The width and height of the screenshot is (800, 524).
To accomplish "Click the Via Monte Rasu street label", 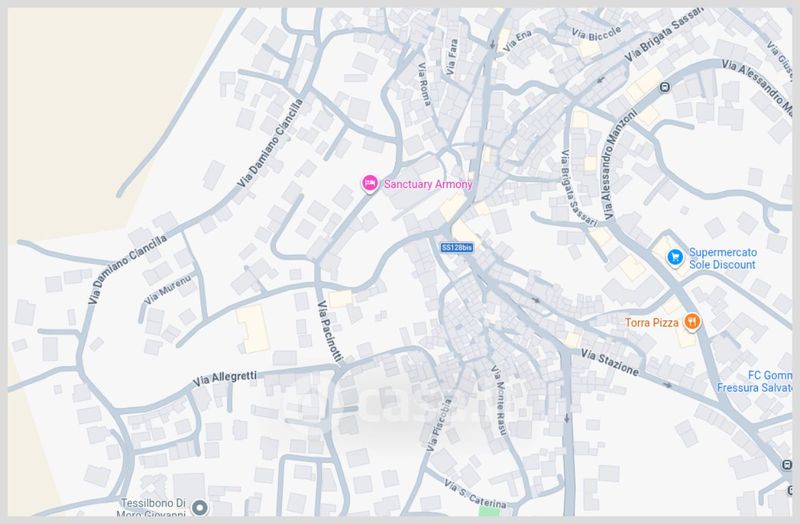I will click(x=499, y=401).
